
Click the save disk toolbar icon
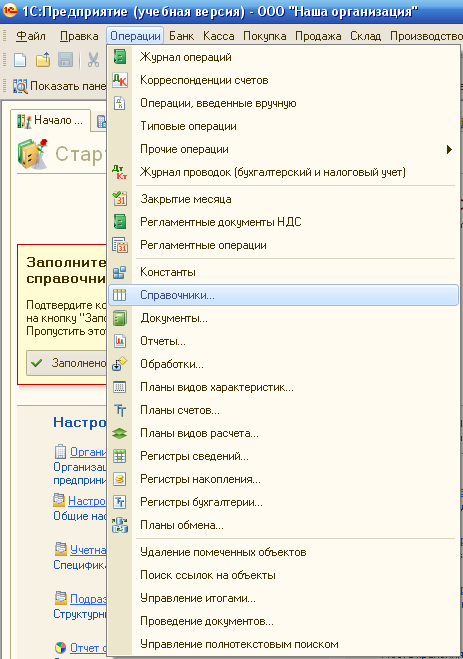65,60
